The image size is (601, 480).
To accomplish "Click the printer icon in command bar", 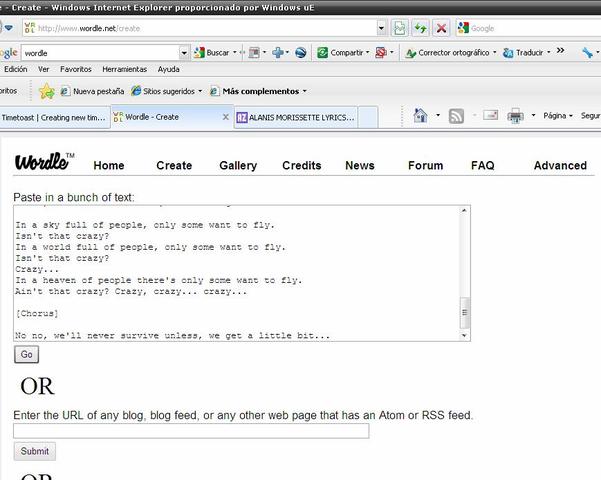I will pos(516,116).
